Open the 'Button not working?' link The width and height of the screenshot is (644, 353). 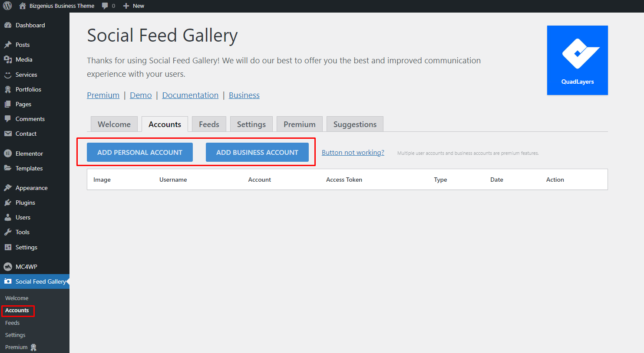pyautogui.click(x=353, y=153)
